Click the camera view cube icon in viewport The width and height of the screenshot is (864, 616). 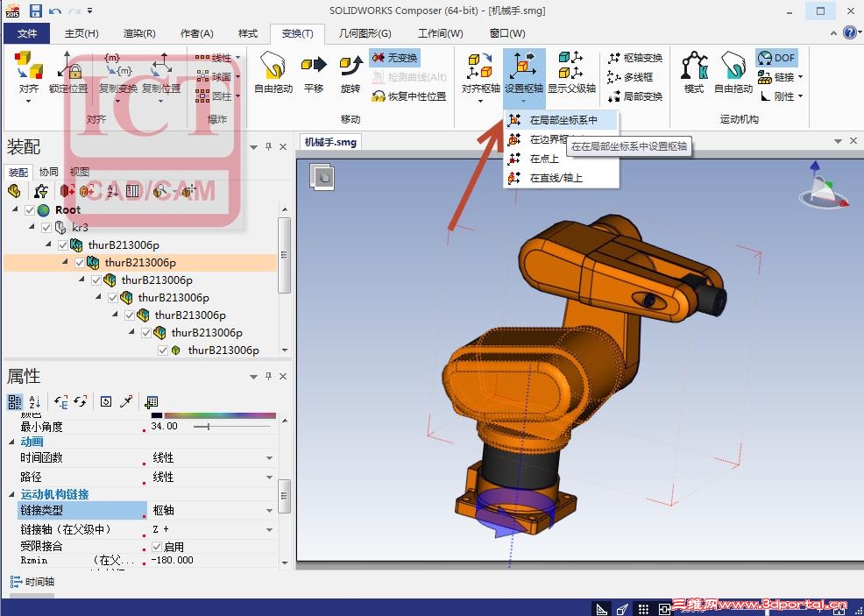[322, 177]
